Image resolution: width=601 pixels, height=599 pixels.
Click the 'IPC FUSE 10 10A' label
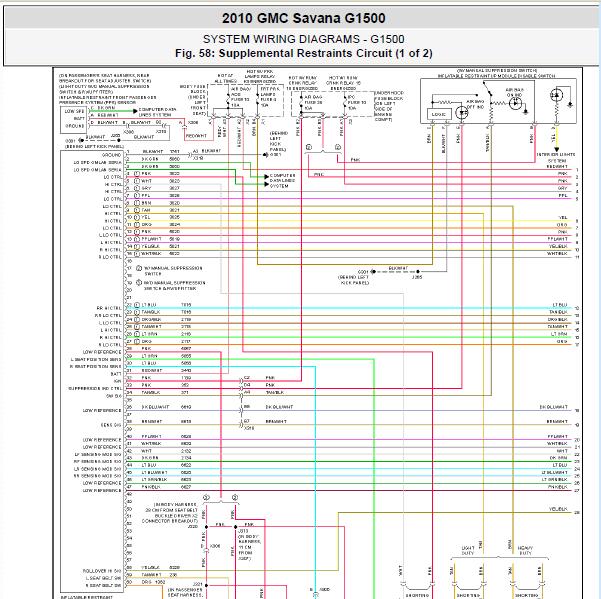(357, 103)
